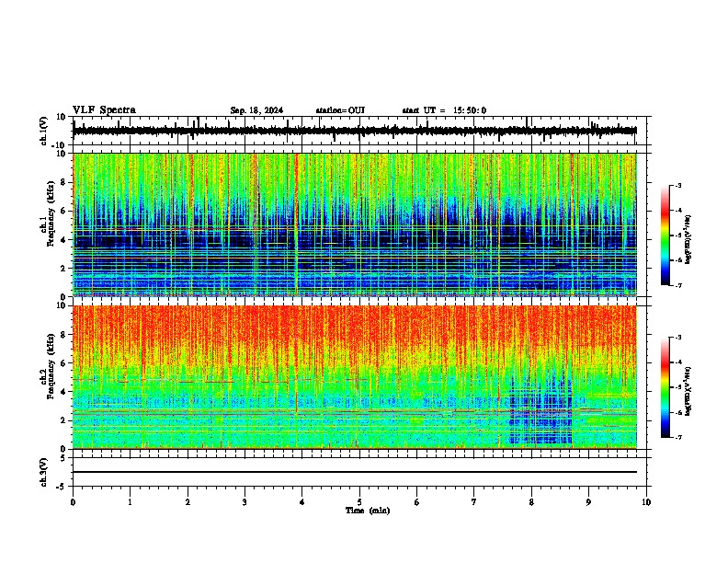Click time axis tick label "10"
The width and height of the screenshot is (728, 563).
point(646,502)
